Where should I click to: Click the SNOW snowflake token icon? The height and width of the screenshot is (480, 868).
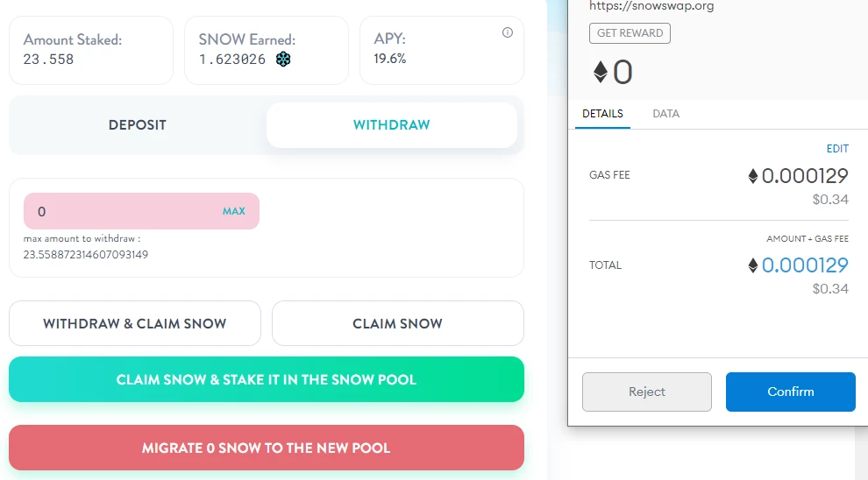283,60
